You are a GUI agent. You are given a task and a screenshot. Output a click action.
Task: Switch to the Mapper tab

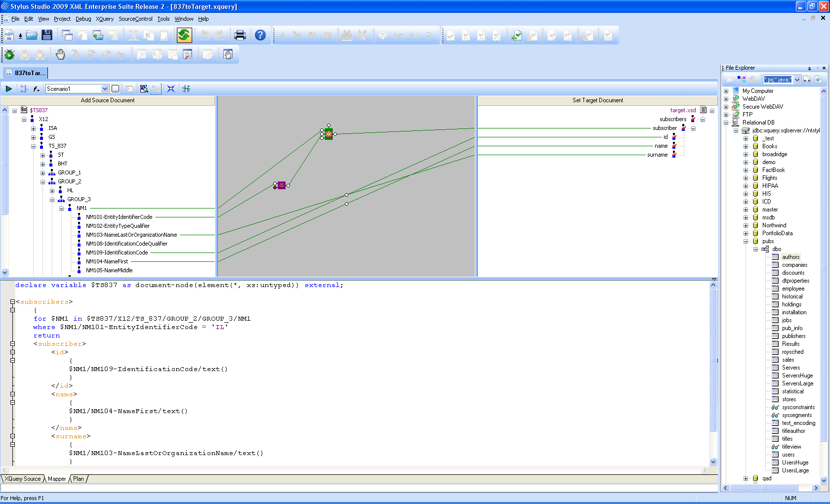[x=57, y=479]
